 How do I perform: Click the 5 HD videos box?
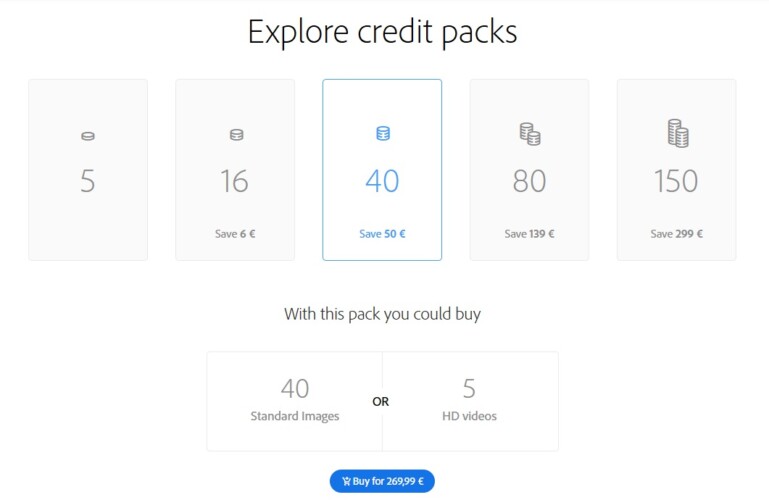(x=470, y=401)
